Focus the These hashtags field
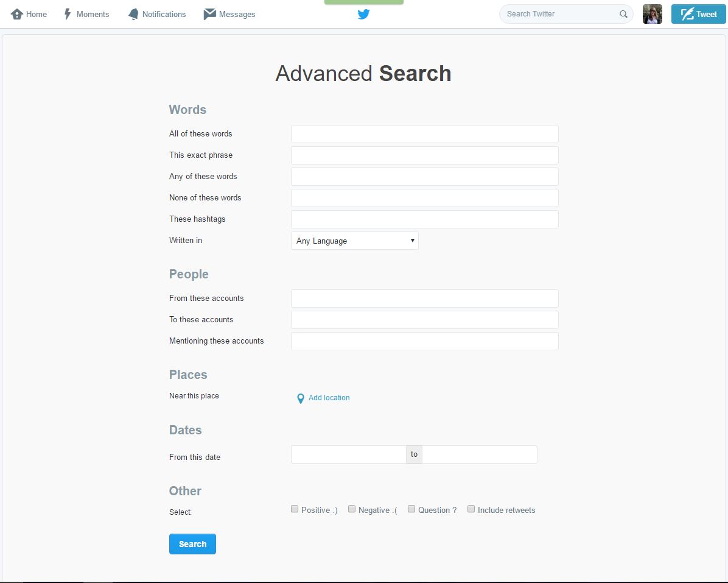 coord(424,219)
